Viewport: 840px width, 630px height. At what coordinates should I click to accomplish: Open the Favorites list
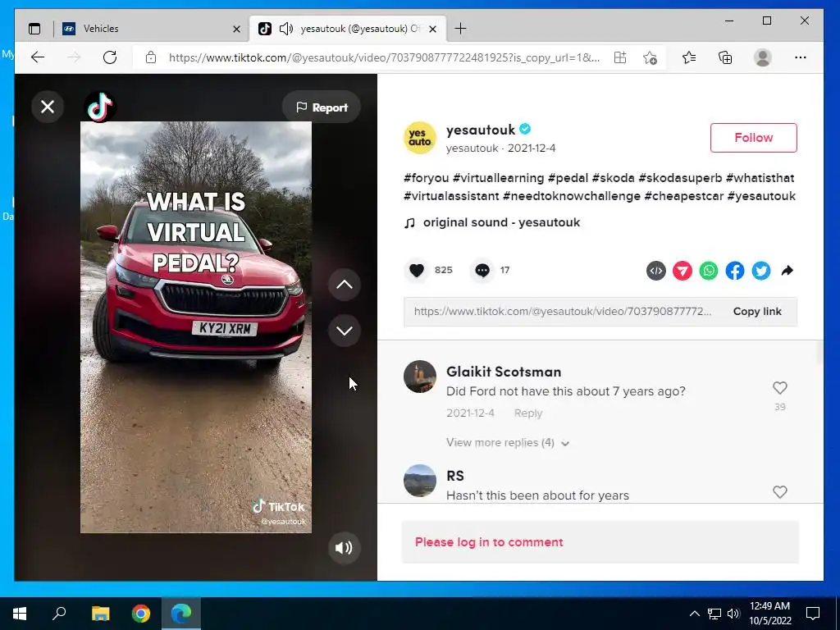(x=689, y=57)
